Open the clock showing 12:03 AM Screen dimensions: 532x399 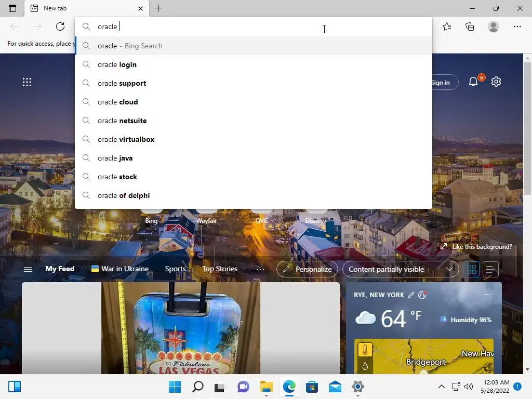click(x=495, y=387)
